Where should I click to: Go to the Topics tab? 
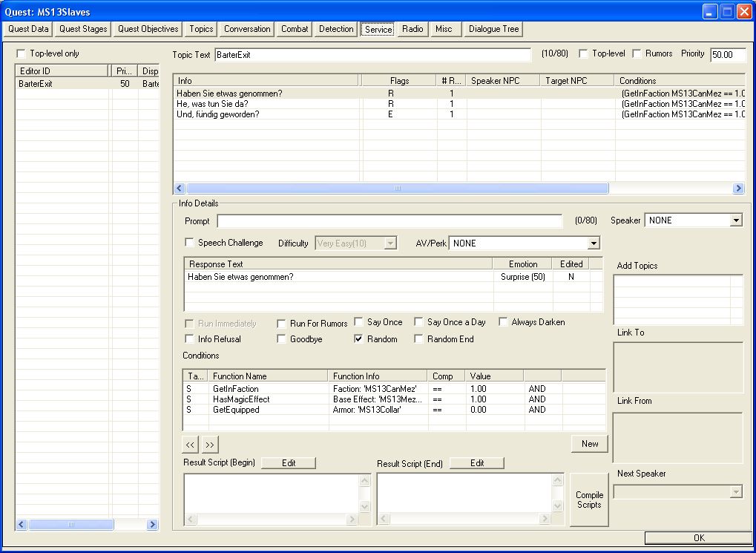(201, 29)
